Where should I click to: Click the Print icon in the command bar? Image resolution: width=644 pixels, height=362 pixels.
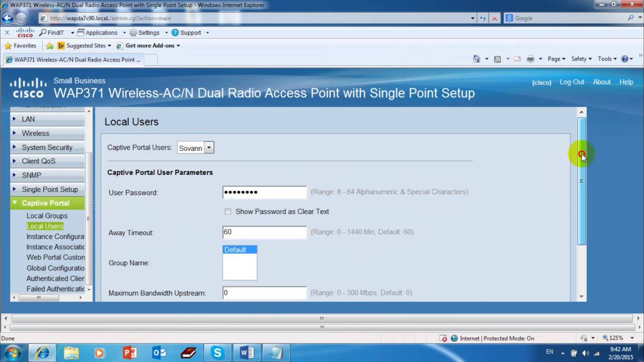click(x=530, y=59)
